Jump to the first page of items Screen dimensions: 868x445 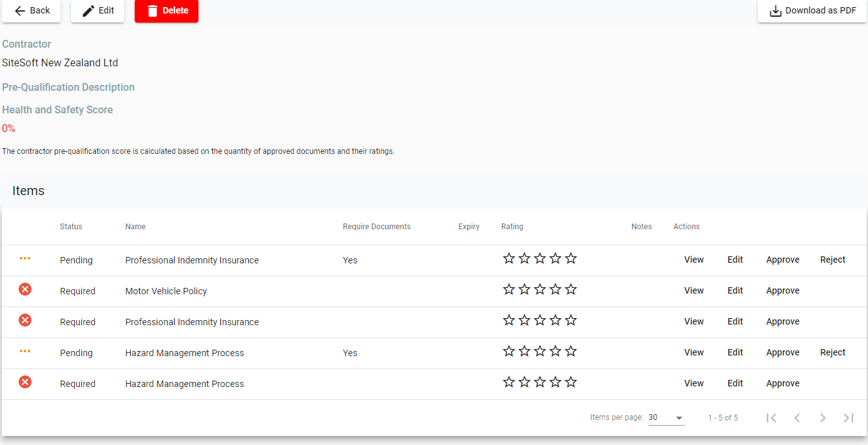771,418
